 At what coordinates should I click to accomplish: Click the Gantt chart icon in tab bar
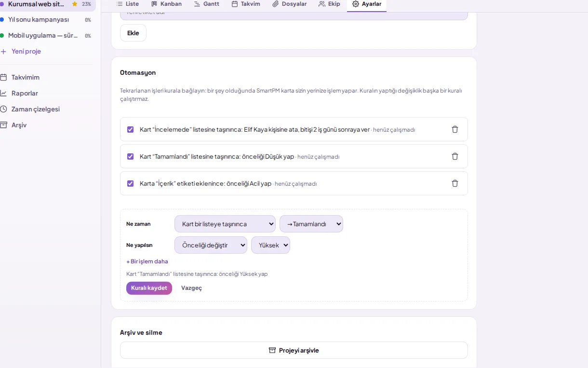(x=197, y=4)
